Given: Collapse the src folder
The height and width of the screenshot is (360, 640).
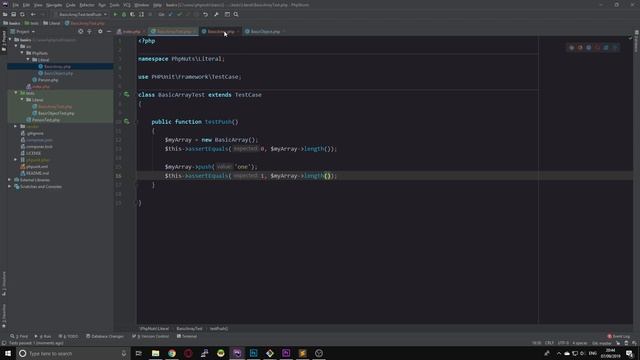Looking at the screenshot, I should [16, 46].
